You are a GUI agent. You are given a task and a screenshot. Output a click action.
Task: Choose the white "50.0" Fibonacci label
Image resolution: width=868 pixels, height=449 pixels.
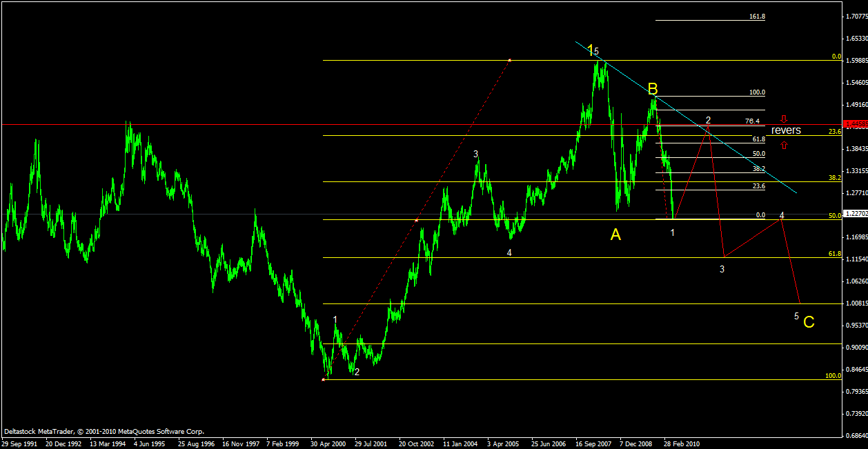coord(759,154)
